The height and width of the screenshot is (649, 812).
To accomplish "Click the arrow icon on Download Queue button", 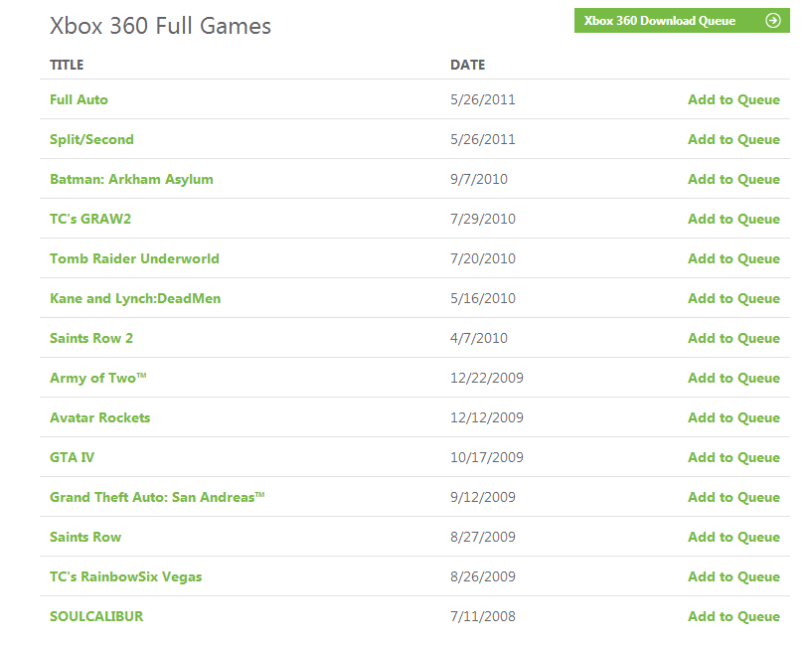I will [x=772, y=21].
